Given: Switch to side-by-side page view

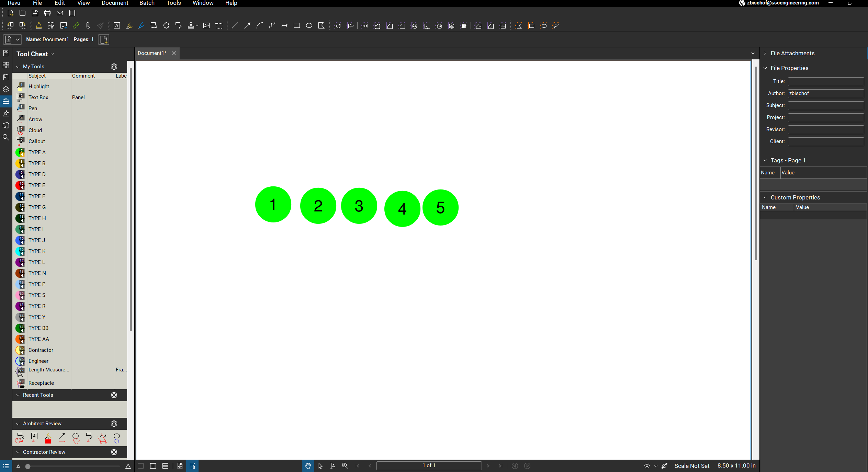Looking at the screenshot, I should (x=153, y=466).
